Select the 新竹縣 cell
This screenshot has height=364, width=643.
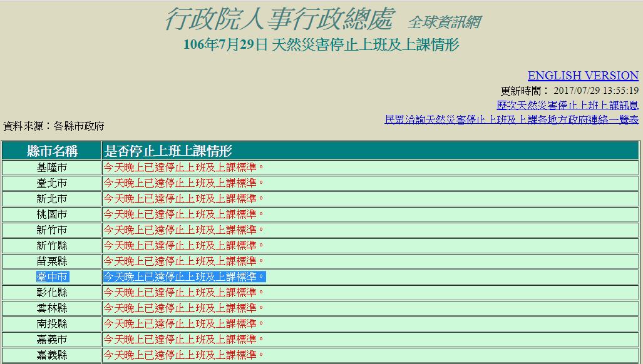pos(52,246)
